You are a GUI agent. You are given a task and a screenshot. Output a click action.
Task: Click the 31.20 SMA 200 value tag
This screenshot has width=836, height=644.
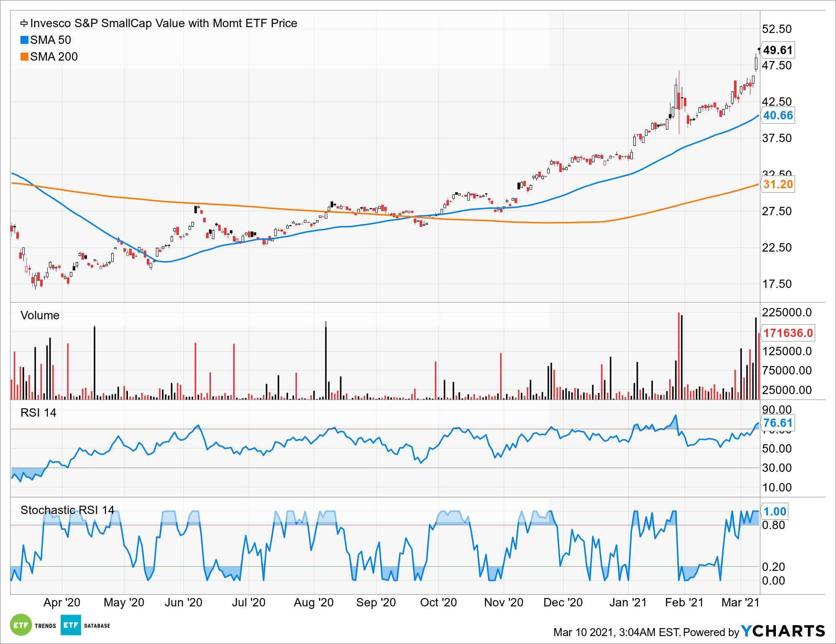(777, 184)
